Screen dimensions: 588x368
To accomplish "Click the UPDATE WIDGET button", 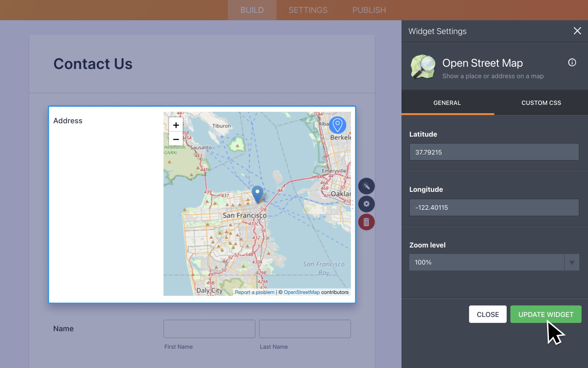I will pyautogui.click(x=546, y=314).
